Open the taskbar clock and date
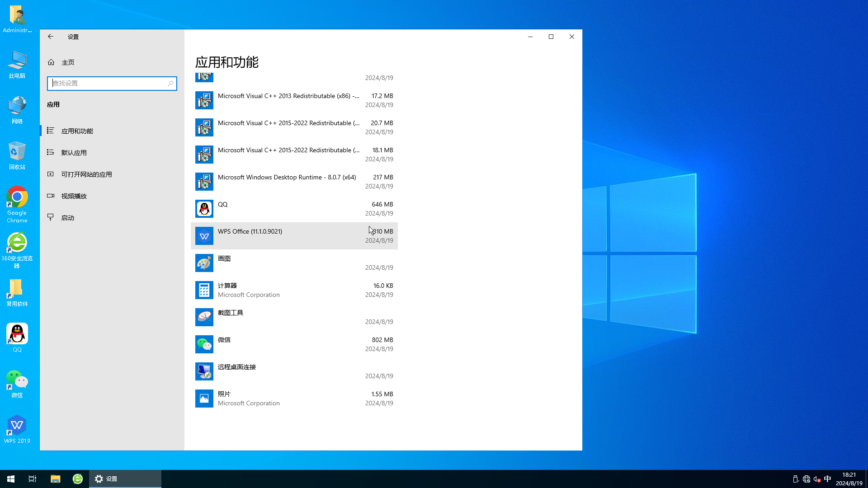Viewport: 868px width, 488px height. pyautogui.click(x=849, y=479)
